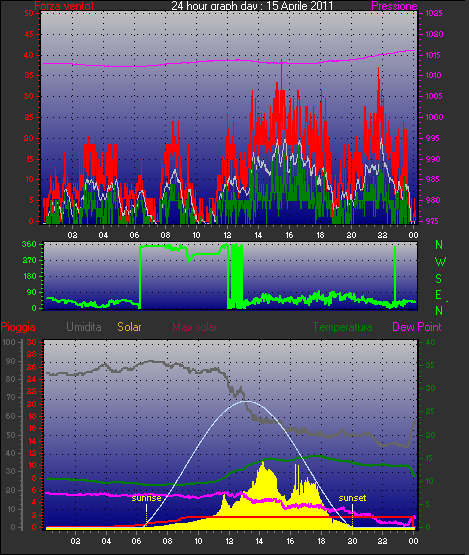Image resolution: width=469 pixels, height=555 pixels.
Task: Click the '14' hour label under the solar graph
Action: [259, 541]
